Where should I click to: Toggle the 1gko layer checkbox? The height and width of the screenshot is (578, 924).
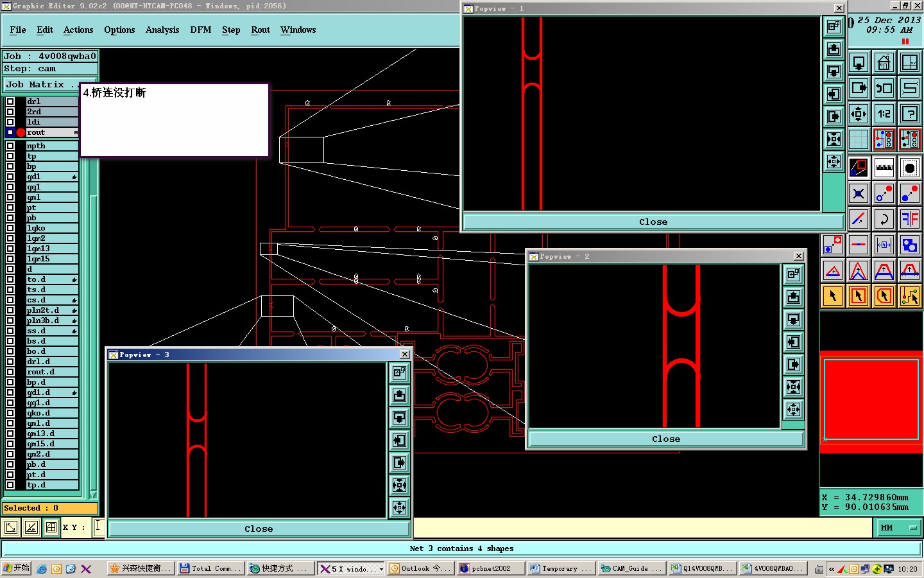point(10,228)
